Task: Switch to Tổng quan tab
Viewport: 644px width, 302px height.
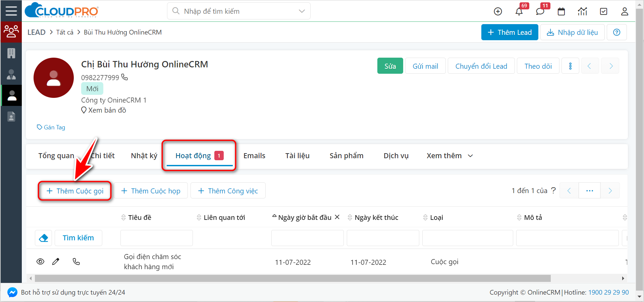Action: pos(56,156)
